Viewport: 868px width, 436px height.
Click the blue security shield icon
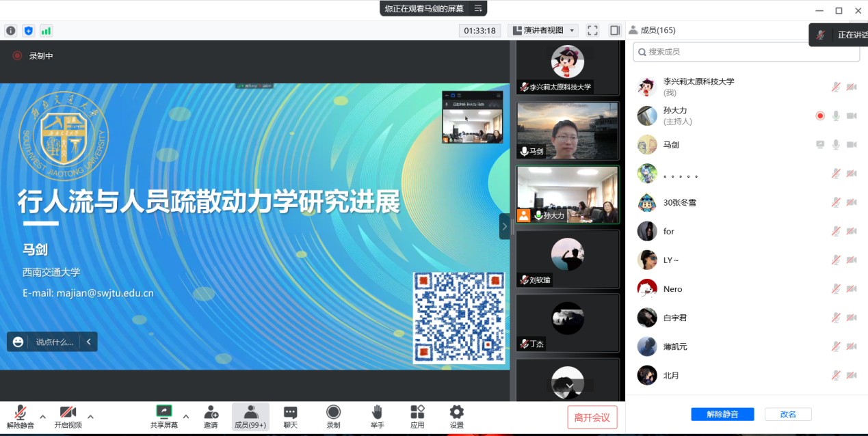(28, 31)
